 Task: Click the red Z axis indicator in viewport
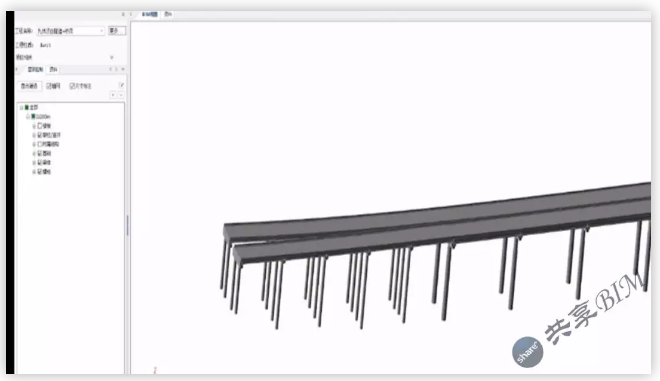155,370
